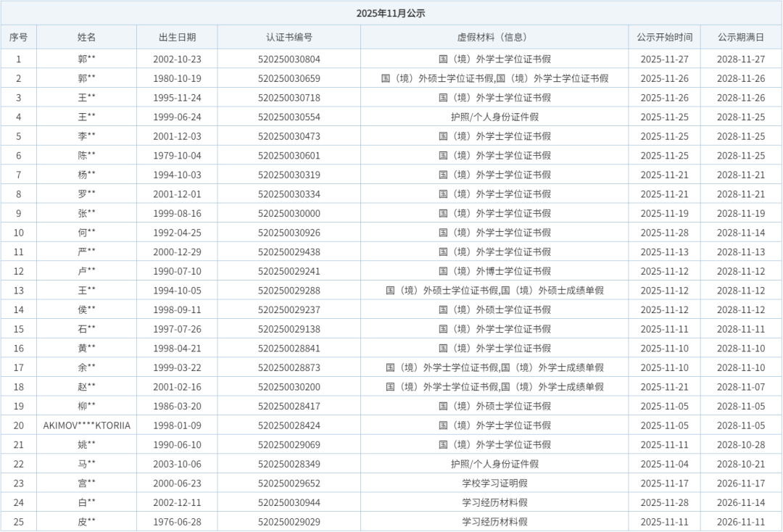Select the 姓名 column header
The image size is (783, 532).
tap(87, 37)
